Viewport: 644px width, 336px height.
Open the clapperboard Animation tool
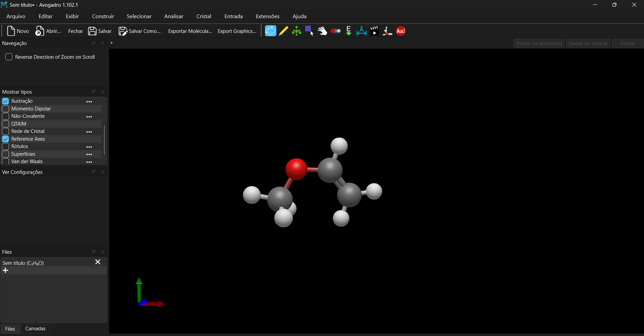[x=374, y=31]
